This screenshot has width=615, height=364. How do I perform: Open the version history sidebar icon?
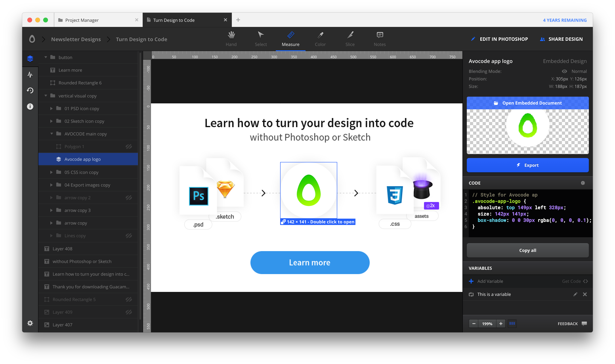point(30,91)
